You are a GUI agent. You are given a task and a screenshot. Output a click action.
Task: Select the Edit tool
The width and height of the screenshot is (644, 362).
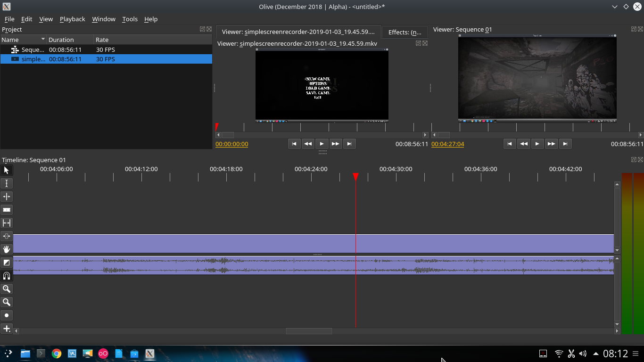[7, 183]
